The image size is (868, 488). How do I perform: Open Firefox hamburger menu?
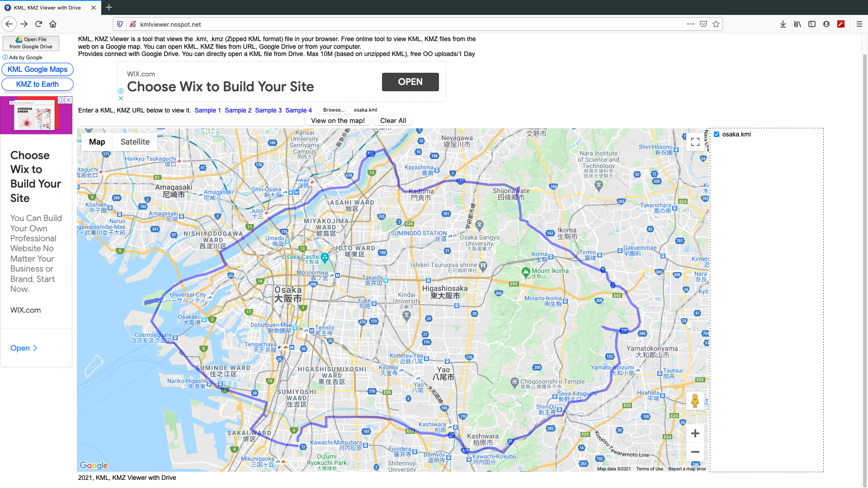point(859,24)
